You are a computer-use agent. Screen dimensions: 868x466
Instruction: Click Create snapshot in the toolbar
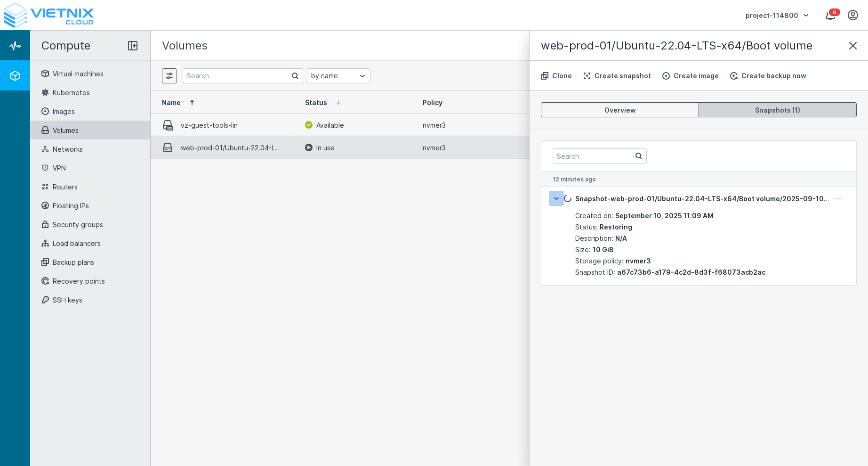pyautogui.click(x=617, y=76)
